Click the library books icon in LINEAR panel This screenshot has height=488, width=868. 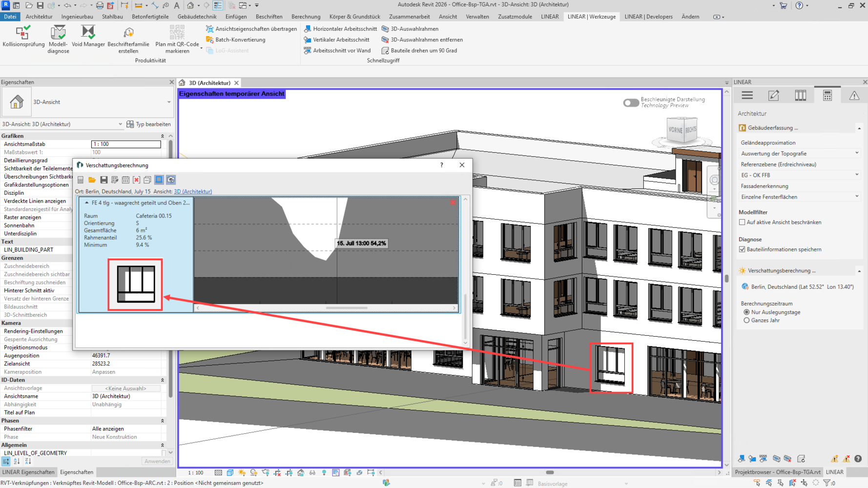click(x=800, y=96)
